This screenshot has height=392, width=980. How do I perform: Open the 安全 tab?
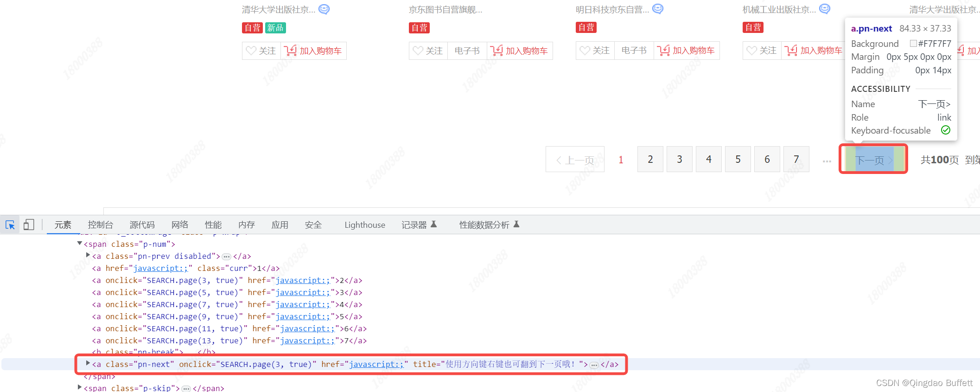click(313, 225)
